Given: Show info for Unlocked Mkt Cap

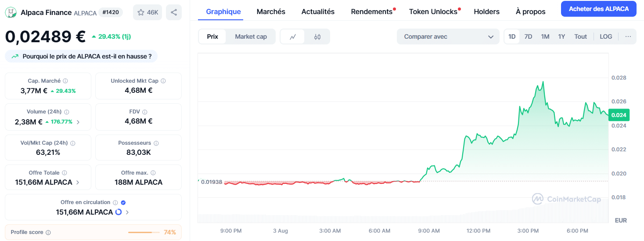Looking at the screenshot, I should click(163, 81).
